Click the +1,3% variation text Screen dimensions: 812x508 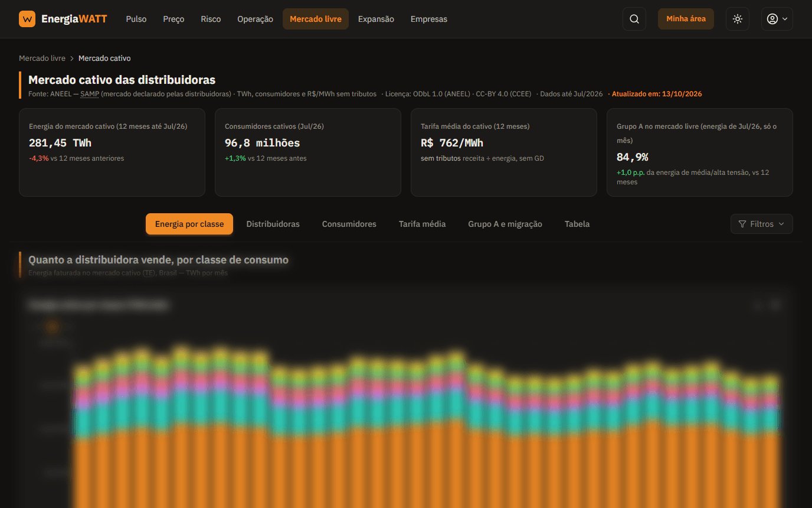pyautogui.click(x=235, y=158)
